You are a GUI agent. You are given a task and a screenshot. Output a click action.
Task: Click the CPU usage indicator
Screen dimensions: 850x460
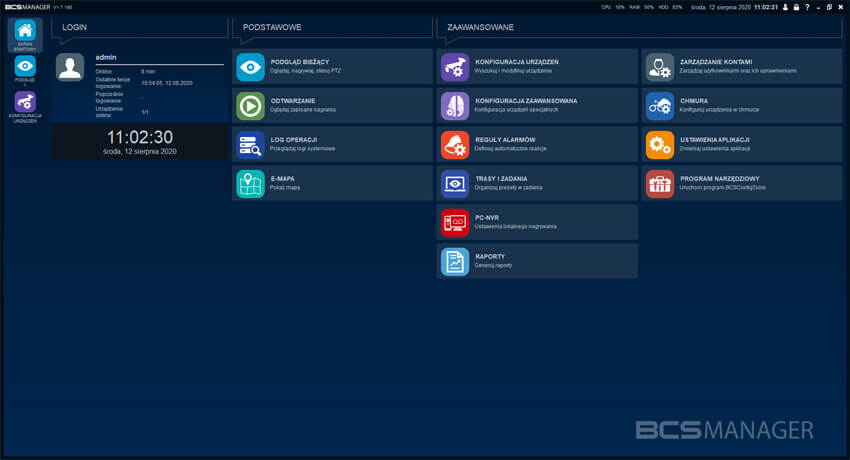pyautogui.click(x=613, y=7)
